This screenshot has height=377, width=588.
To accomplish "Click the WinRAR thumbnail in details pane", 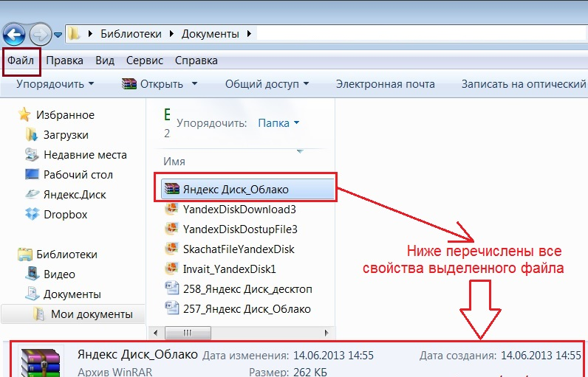I will pyautogui.click(x=40, y=362).
